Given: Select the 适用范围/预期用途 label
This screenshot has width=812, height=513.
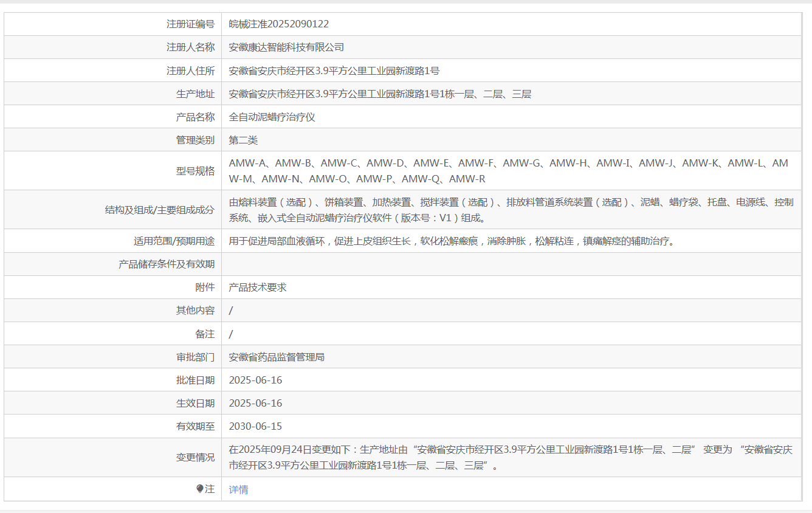Looking at the screenshot, I should [174, 241].
